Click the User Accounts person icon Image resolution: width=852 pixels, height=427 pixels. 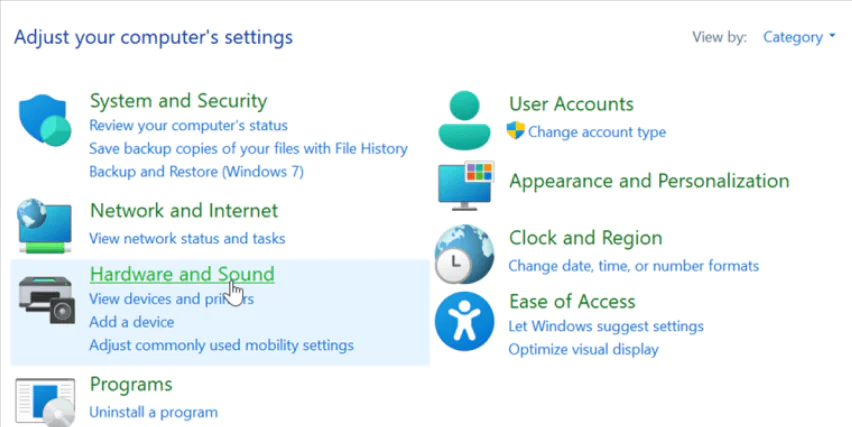click(x=465, y=119)
